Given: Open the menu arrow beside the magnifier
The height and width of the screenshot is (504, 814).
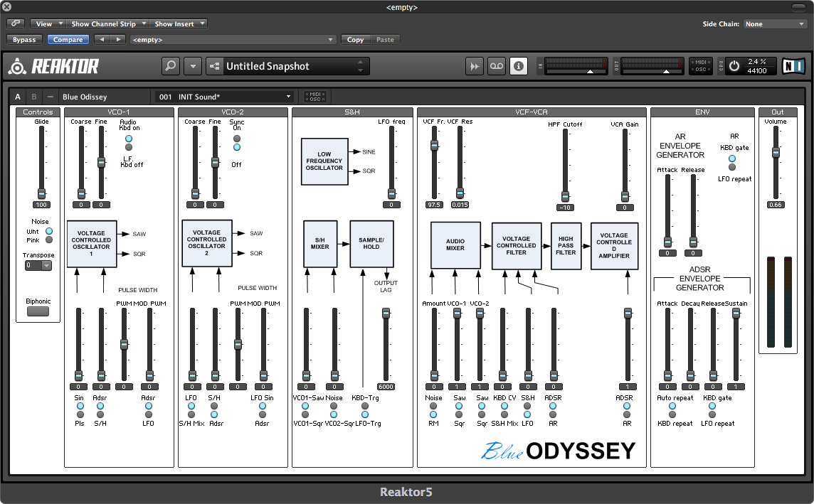Looking at the screenshot, I should pos(193,66).
